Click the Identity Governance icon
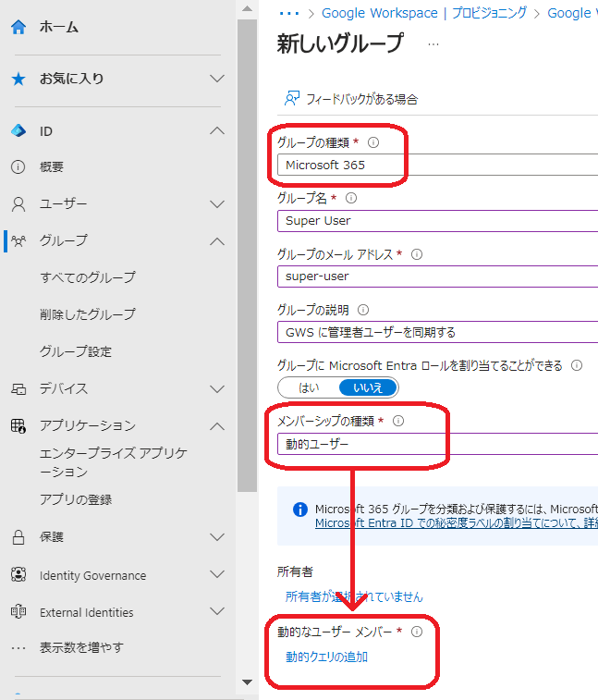Screen dimensions: 598x700 point(18,574)
